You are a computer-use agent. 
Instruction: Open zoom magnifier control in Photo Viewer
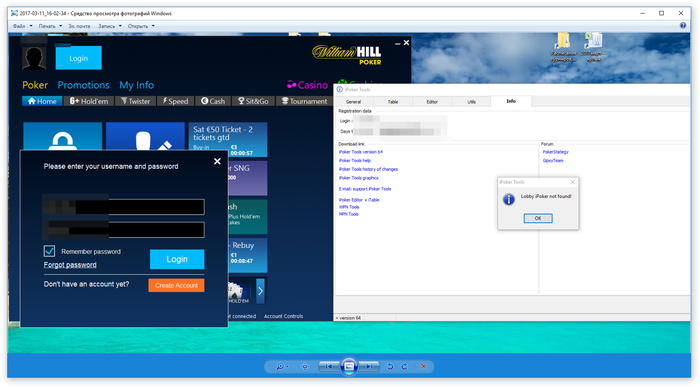pyautogui.click(x=282, y=366)
